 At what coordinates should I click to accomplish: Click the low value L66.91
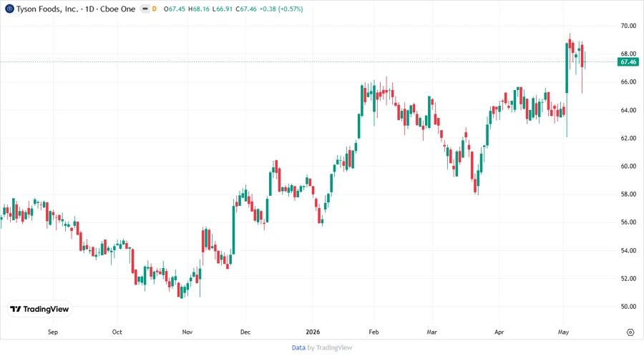pos(223,9)
